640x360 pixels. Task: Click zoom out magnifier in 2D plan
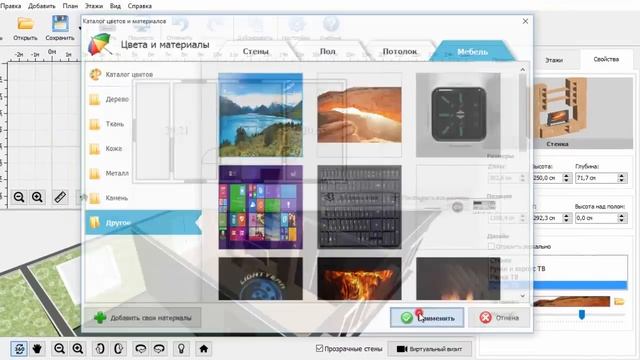(19, 197)
